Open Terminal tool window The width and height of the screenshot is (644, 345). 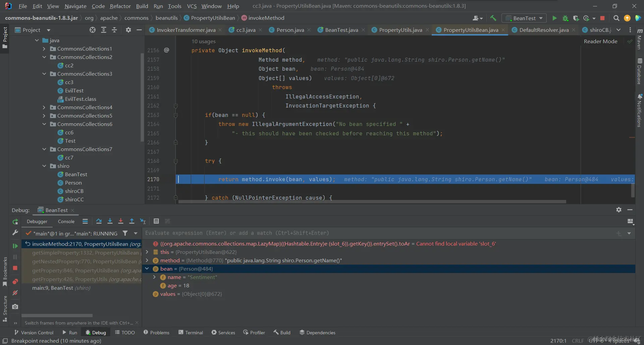pyautogui.click(x=191, y=332)
